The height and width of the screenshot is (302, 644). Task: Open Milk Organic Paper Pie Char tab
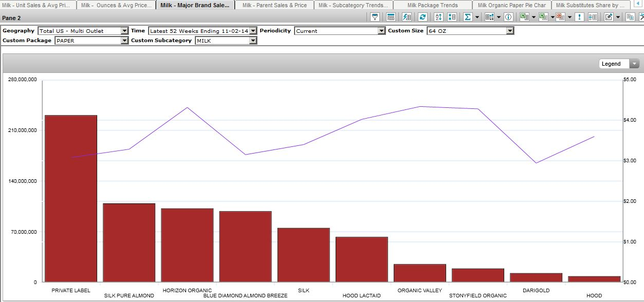[x=511, y=5]
